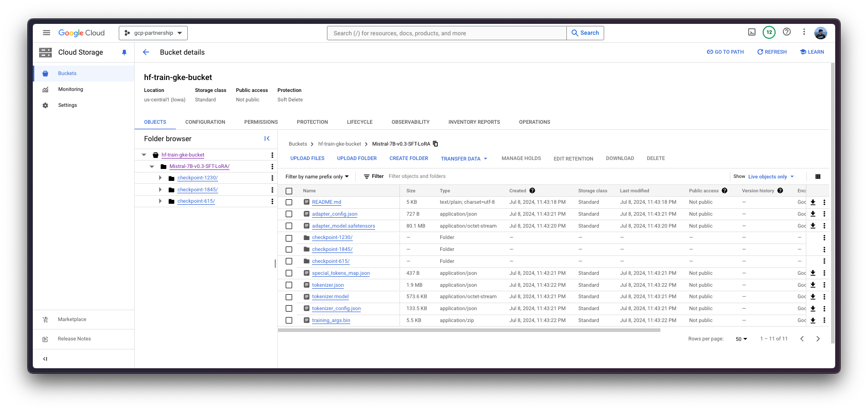Click Create Folder button
The image size is (868, 410).
click(409, 159)
